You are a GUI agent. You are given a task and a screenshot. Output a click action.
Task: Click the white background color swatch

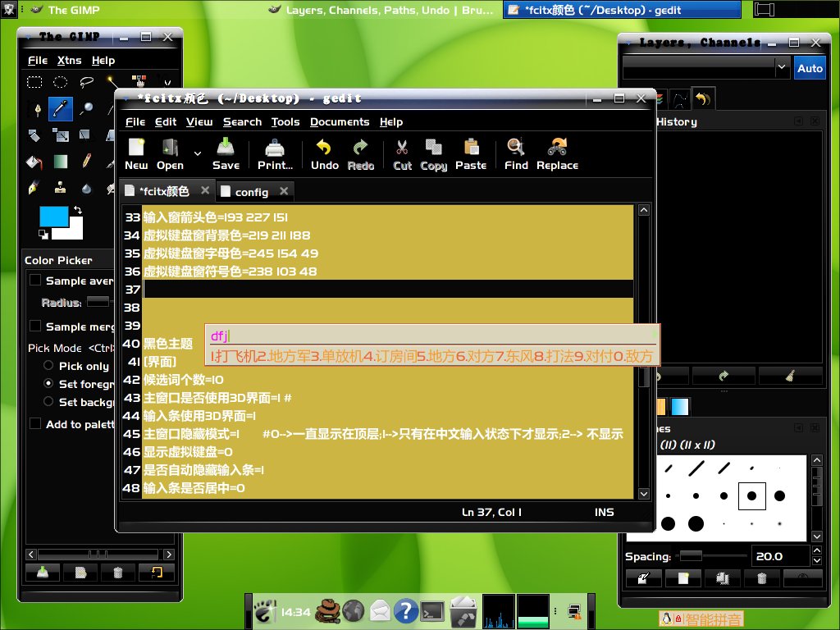click(75, 231)
